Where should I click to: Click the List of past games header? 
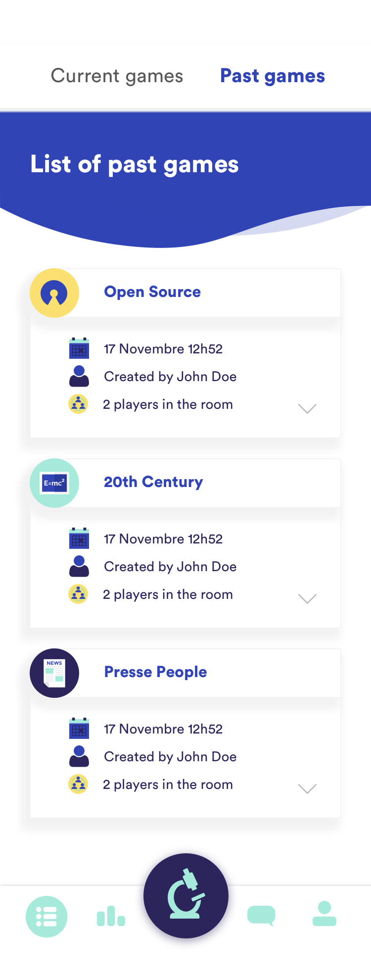(x=135, y=164)
